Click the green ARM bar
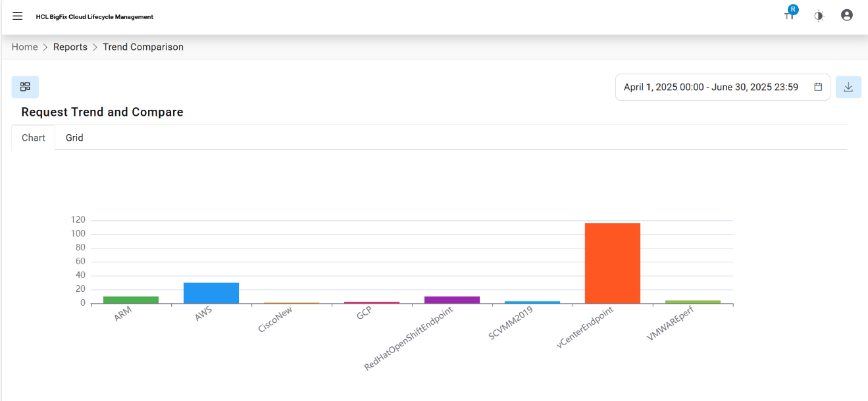This screenshot has width=868, height=401. coord(131,300)
